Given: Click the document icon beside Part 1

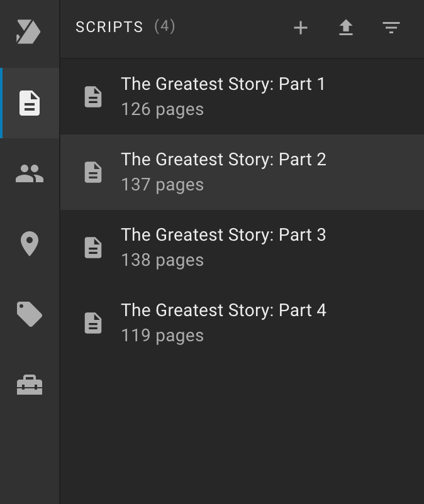Looking at the screenshot, I should 93,97.
